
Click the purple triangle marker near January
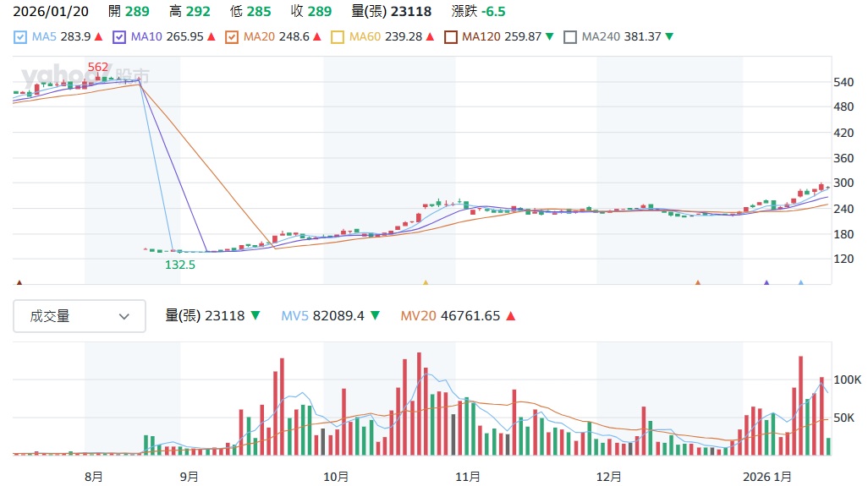(766, 284)
